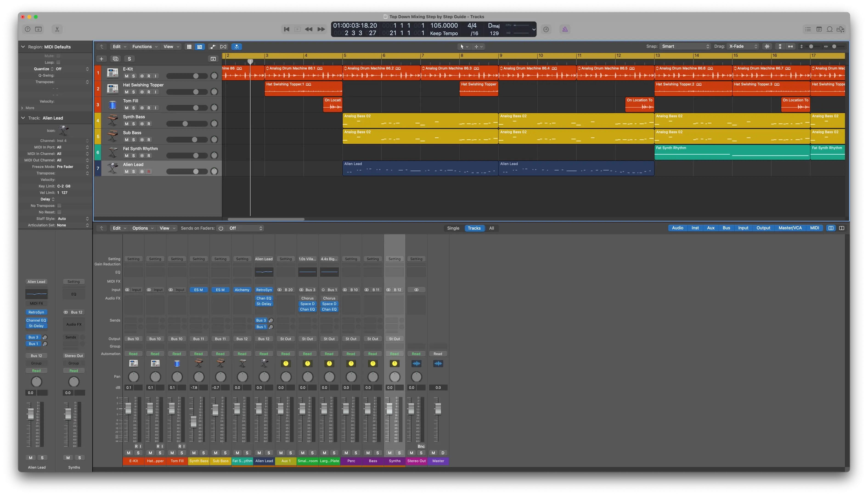
Task: Show the grid view in the Tracks toolbar
Action: pyautogui.click(x=189, y=47)
